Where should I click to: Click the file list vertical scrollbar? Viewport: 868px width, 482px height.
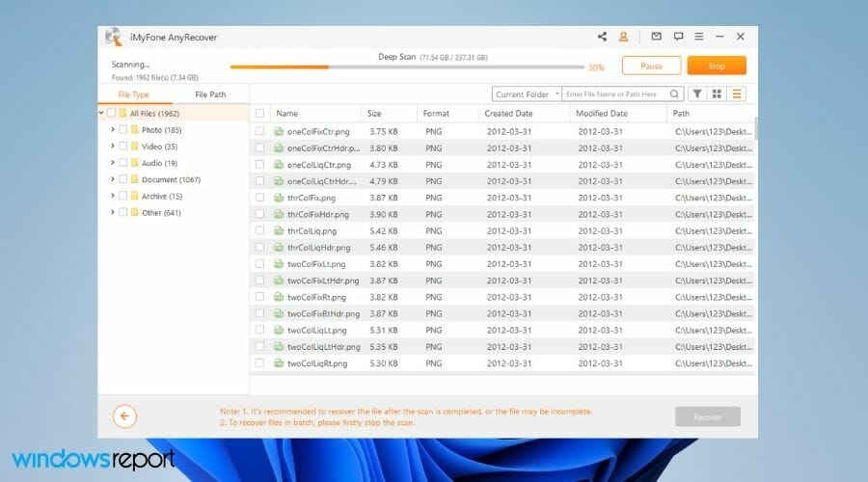(x=755, y=128)
